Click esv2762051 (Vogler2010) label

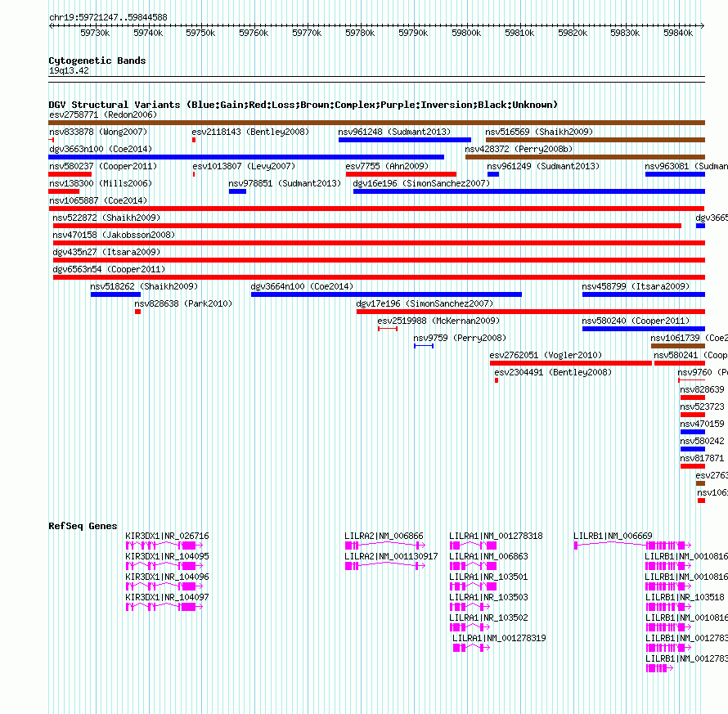(546, 355)
